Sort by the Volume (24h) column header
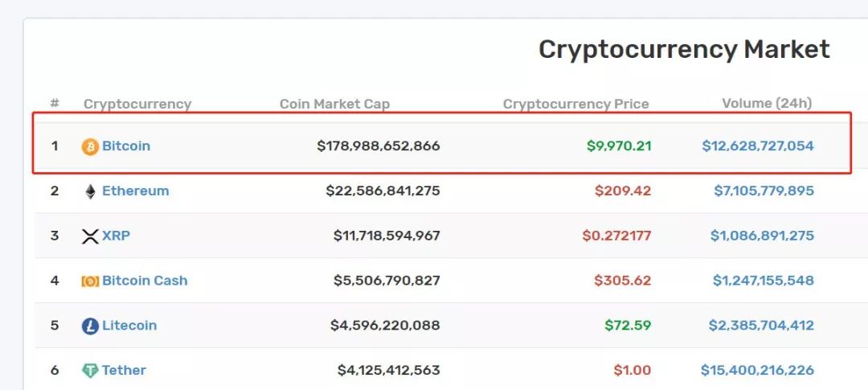Image resolution: width=868 pixels, height=390 pixels. click(767, 103)
